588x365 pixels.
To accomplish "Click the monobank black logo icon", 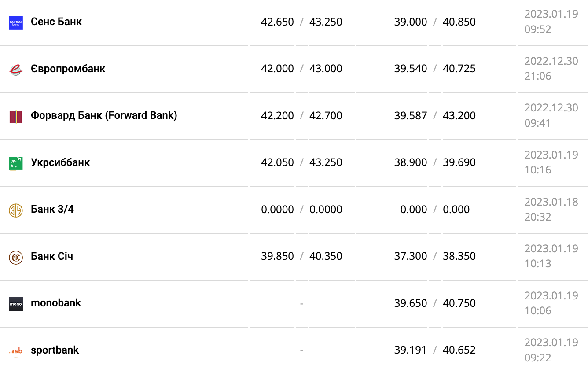I will pos(16,304).
